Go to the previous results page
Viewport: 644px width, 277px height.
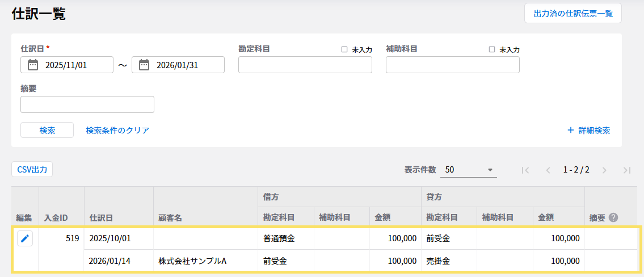548,170
